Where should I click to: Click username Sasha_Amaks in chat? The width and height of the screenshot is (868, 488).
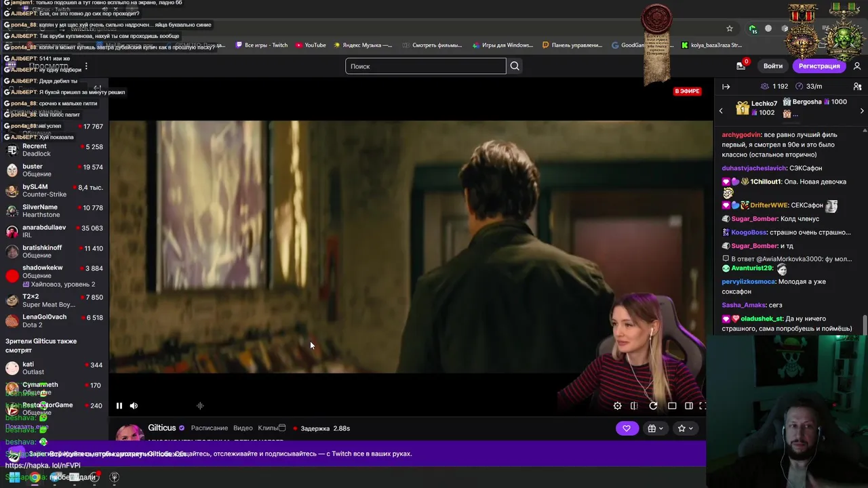coord(744,305)
